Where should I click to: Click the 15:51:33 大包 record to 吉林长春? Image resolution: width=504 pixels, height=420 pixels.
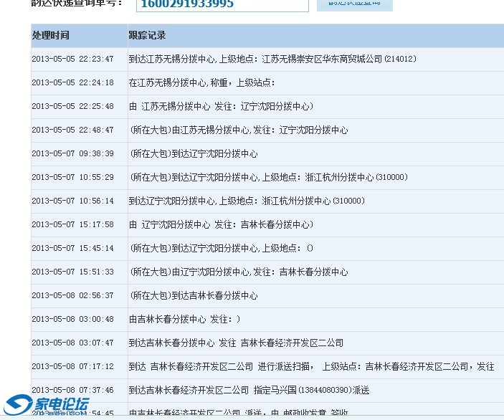[x=238, y=272]
